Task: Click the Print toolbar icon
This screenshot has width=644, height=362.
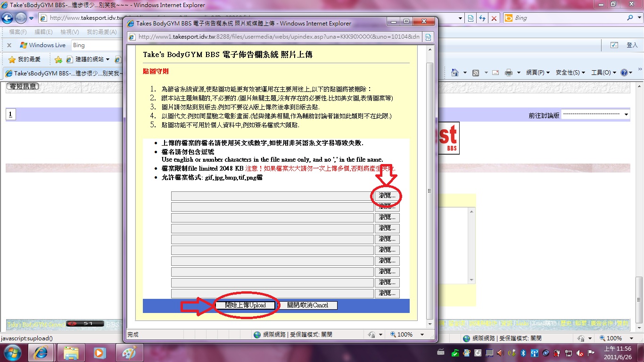Action: (509, 73)
